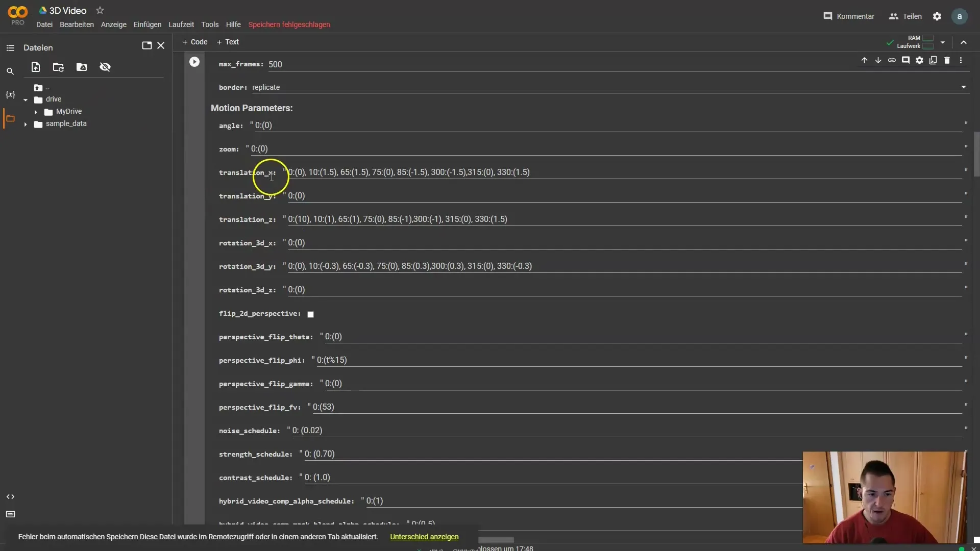This screenshot has width=980, height=551.
Task: Open the Datei menu
Action: point(44,24)
